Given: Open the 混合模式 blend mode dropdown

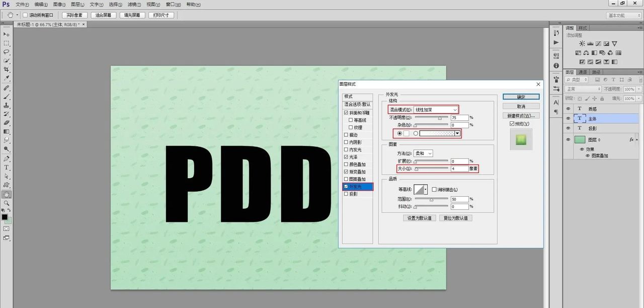Looking at the screenshot, I should (436, 110).
